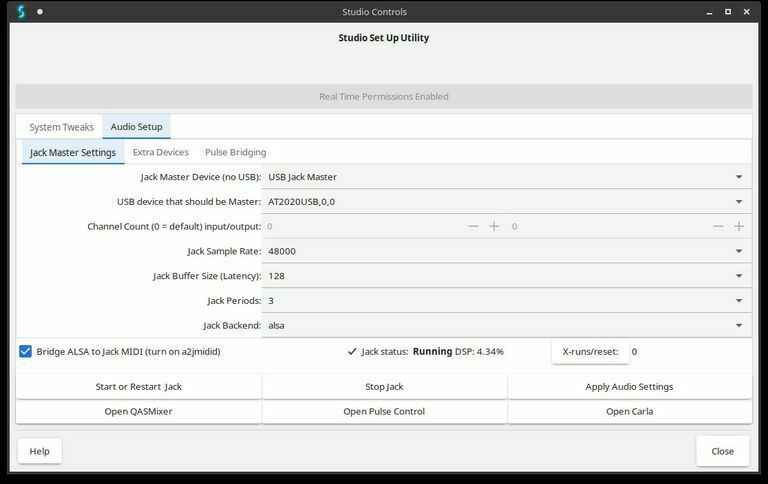Screen dimensions: 768x484
Task: Open Pulse Control
Action: (384, 411)
